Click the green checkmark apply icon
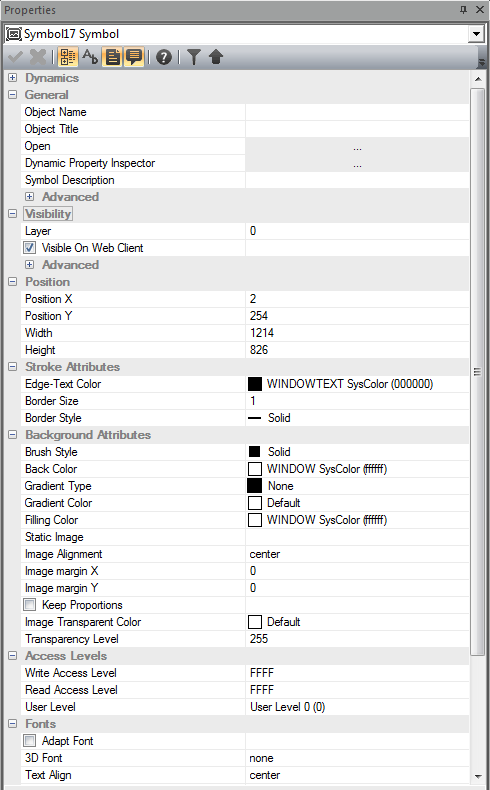 (15, 57)
